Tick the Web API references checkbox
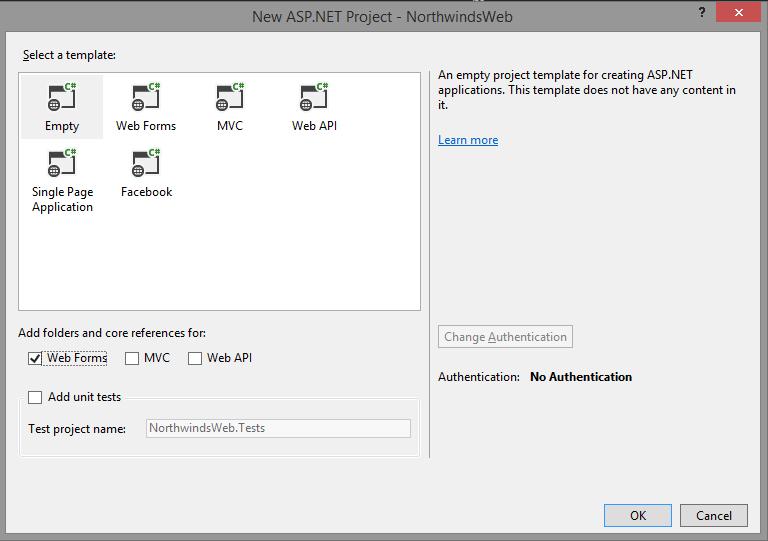768x541 pixels. 194,358
